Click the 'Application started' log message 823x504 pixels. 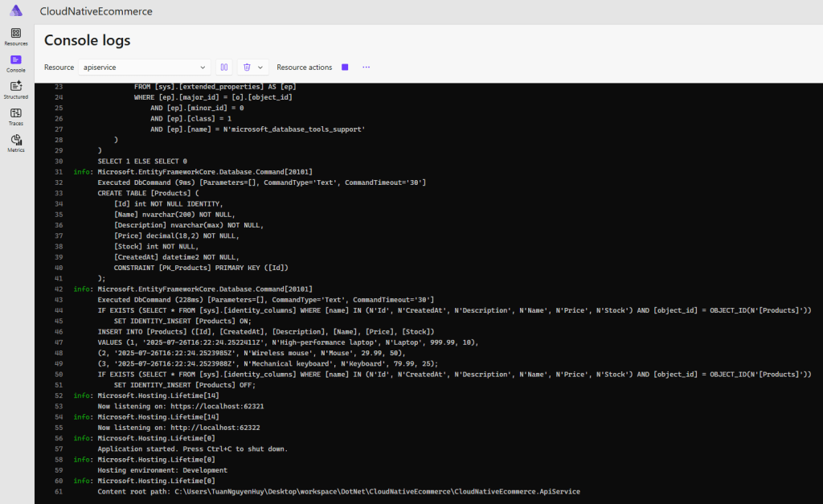(x=192, y=449)
